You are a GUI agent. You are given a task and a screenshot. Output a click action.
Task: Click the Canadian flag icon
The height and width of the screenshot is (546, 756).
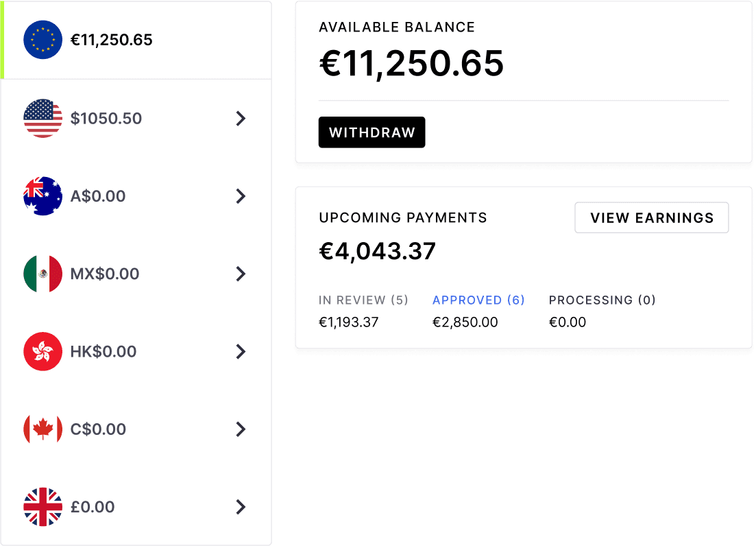(x=43, y=429)
